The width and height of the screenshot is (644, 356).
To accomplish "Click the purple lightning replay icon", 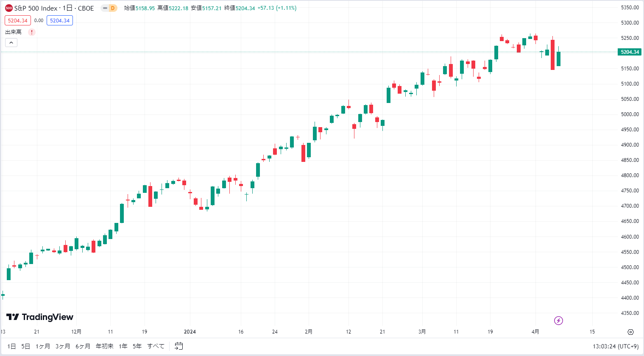I will (x=558, y=320).
